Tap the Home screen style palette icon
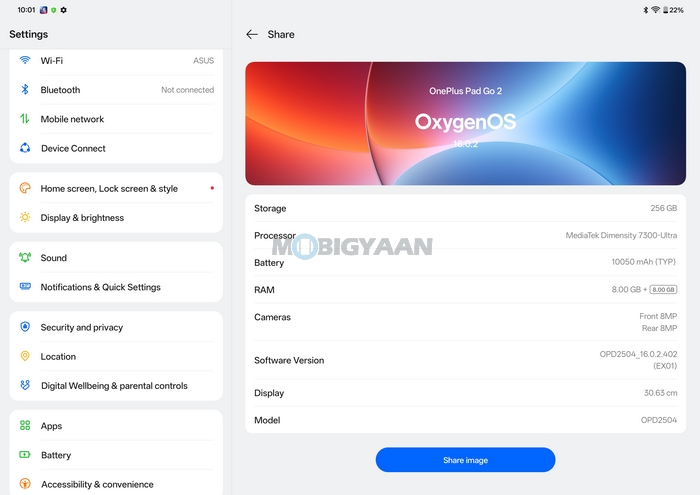The image size is (700, 495). click(x=25, y=188)
